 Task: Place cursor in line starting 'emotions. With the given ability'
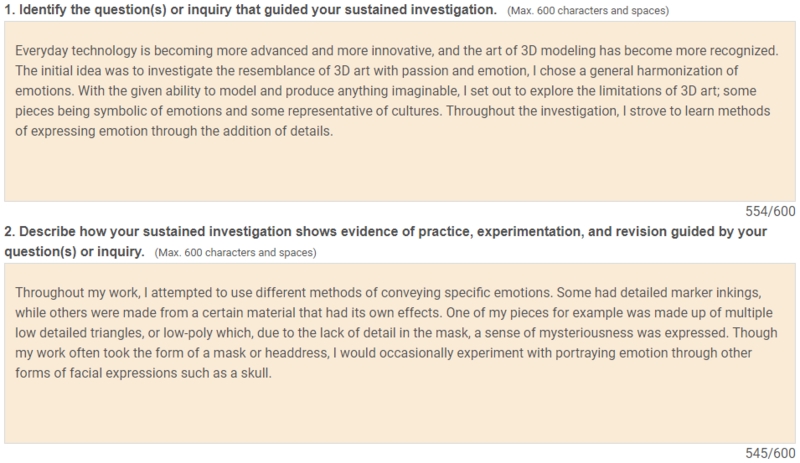(x=385, y=91)
